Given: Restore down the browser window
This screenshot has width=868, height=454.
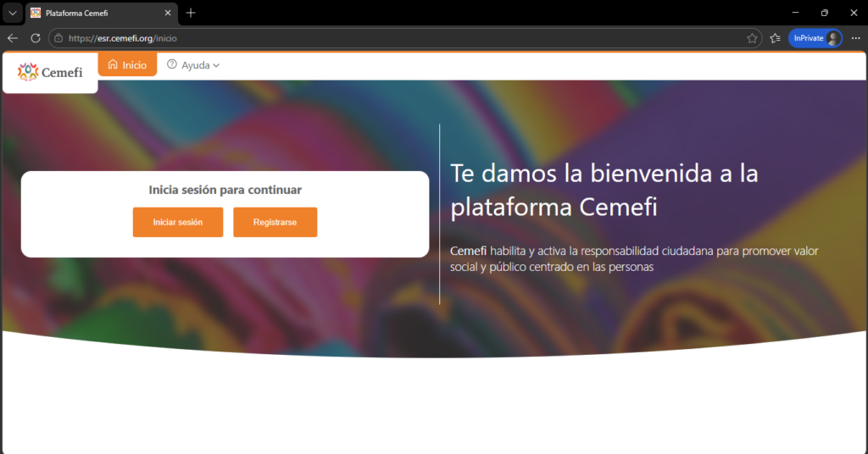Looking at the screenshot, I should (x=824, y=13).
